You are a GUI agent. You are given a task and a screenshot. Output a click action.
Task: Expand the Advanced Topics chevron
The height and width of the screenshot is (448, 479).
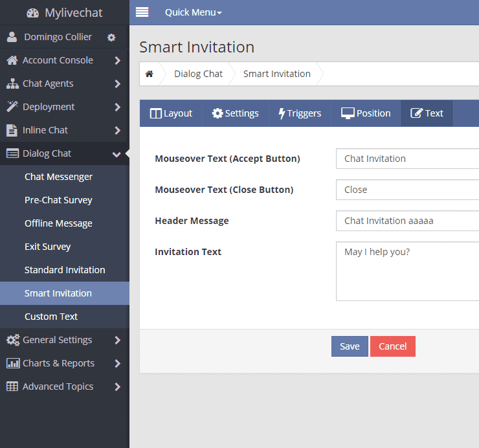click(117, 387)
